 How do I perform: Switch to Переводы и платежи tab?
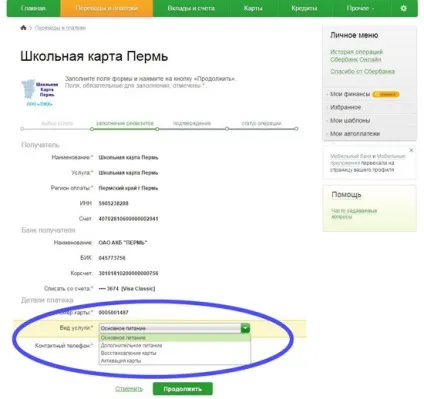click(x=107, y=8)
